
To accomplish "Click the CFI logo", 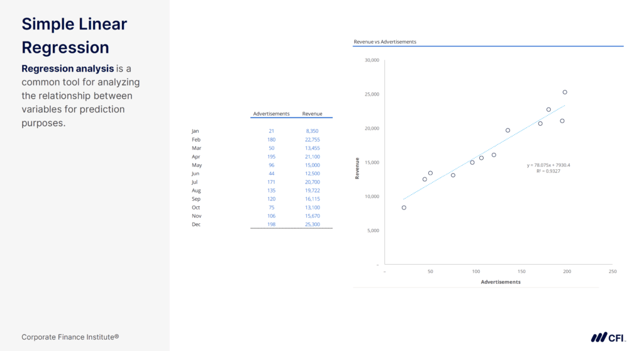I will [608, 337].
